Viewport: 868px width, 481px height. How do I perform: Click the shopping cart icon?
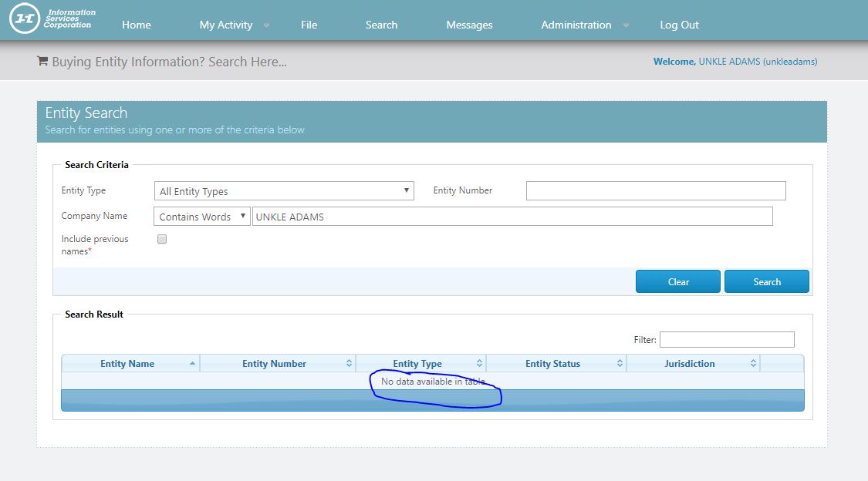coord(42,61)
